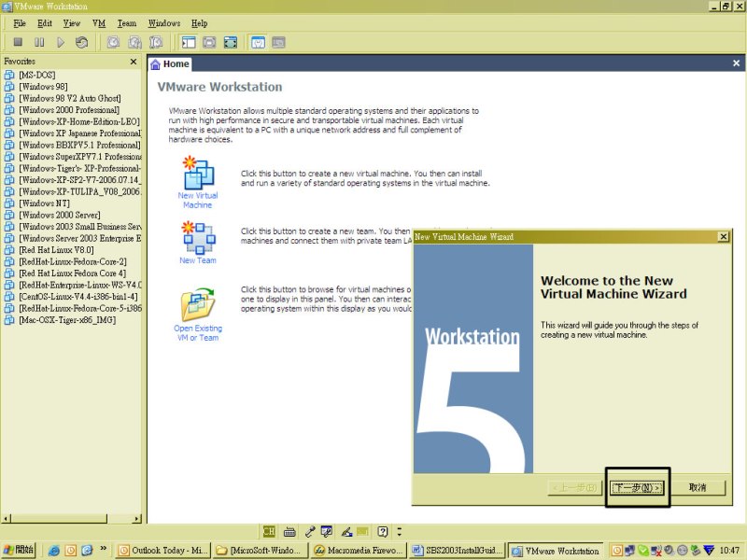The image size is (747, 560).
Task: Click the Revert to Snapshot toolbar icon
Action: pyautogui.click(x=134, y=42)
